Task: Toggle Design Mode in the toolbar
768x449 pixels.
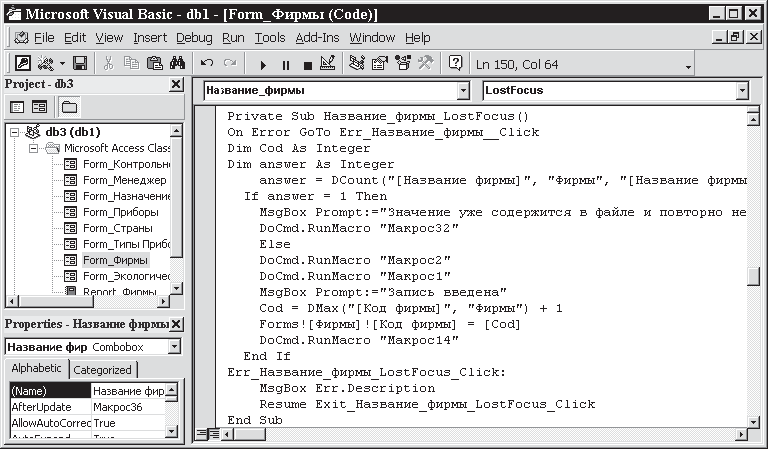Action: 331,64
